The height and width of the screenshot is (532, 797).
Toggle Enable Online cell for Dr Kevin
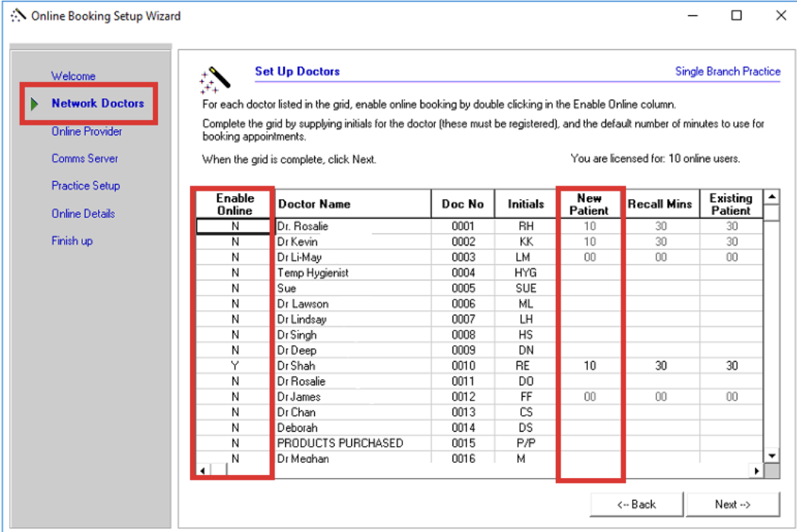coord(235,242)
